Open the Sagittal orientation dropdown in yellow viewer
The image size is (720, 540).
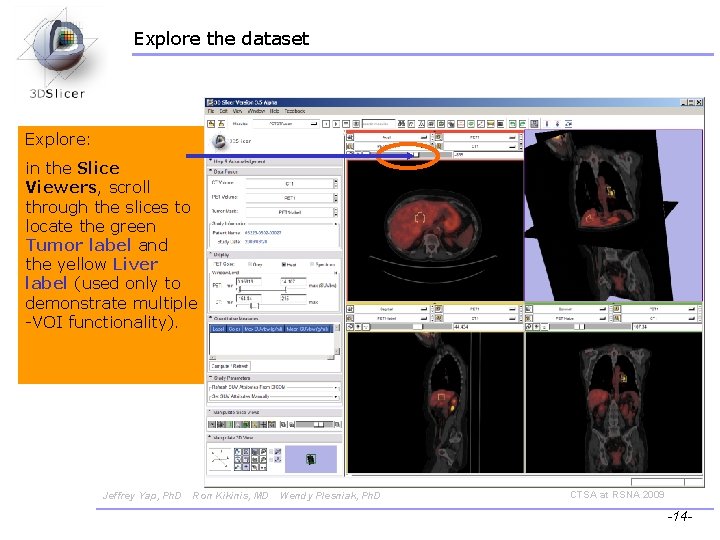[392, 309]
